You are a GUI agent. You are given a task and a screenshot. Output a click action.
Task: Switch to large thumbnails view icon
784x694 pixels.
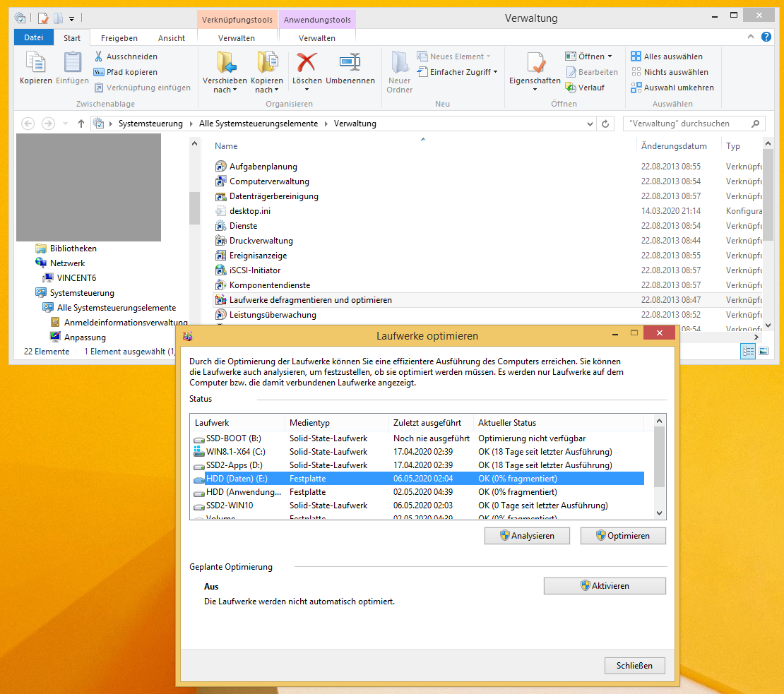pyautogui.click(x=764, y=352)
